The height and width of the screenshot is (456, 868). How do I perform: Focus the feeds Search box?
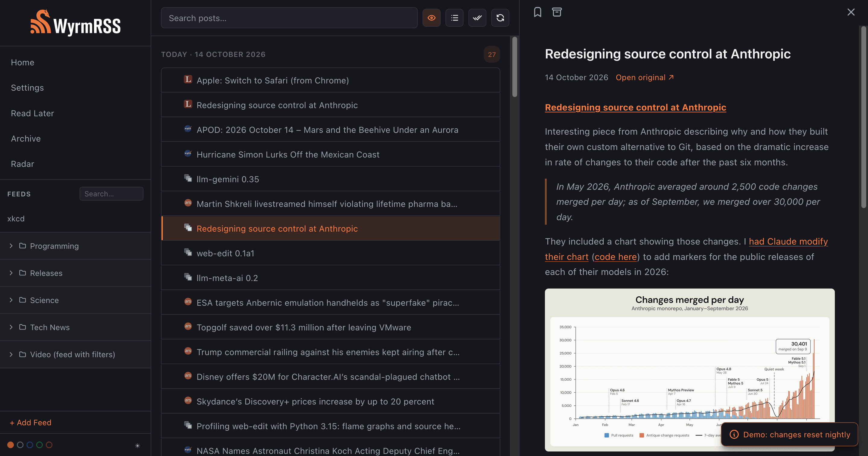pyautogui.click(x=111, y=194)
